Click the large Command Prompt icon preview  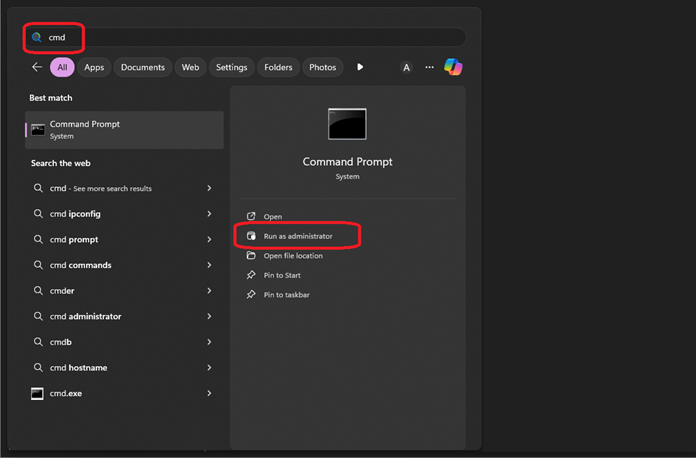347,124
